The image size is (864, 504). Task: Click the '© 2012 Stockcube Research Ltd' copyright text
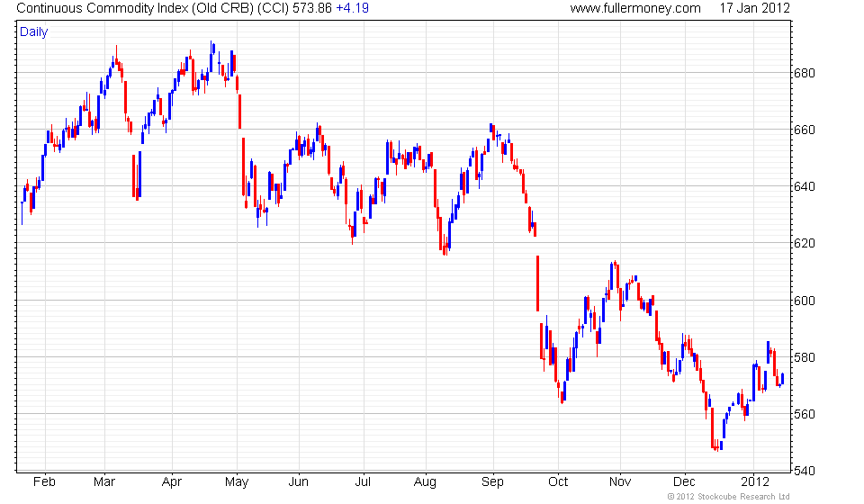tap(728, 497)
